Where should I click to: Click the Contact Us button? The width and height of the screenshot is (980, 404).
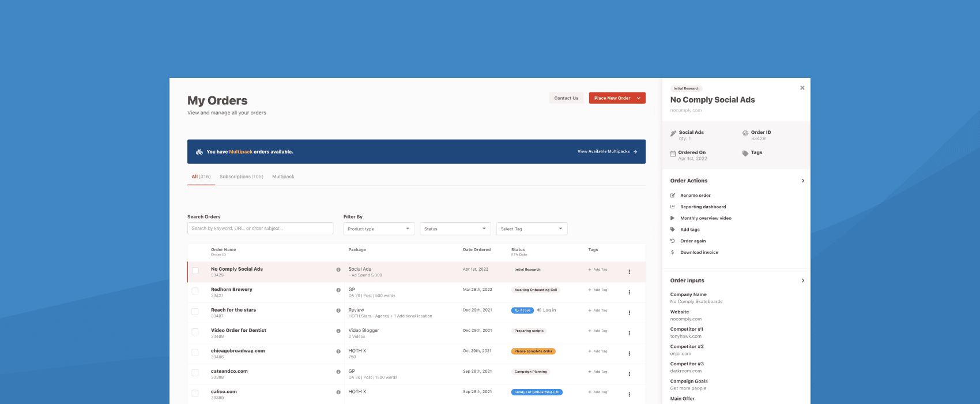click(x=566, y=98)
